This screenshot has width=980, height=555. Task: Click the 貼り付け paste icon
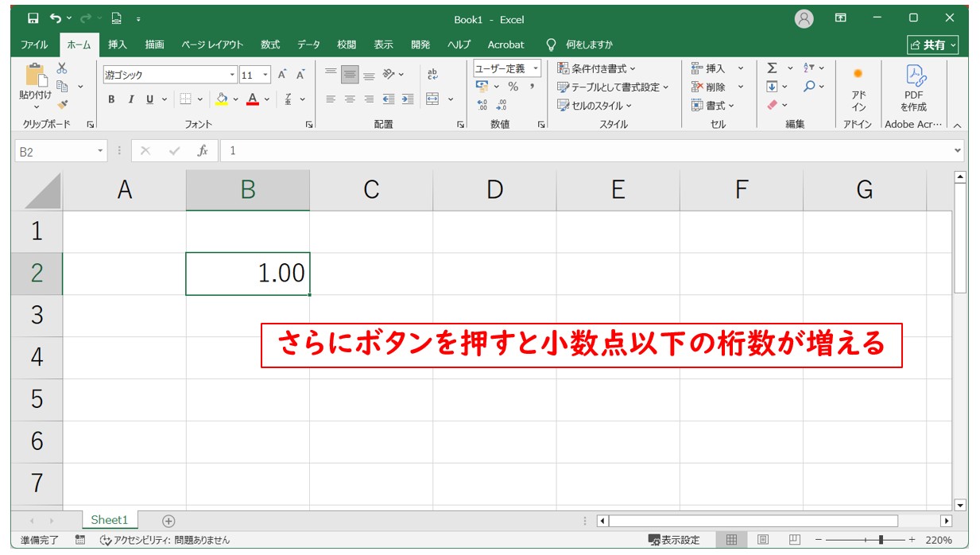[x=36, y=76]
